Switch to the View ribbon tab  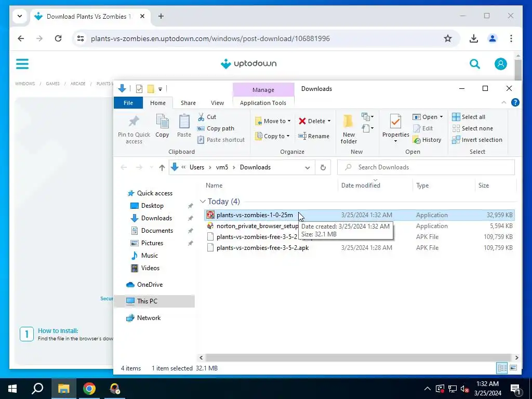pos(217,103)
